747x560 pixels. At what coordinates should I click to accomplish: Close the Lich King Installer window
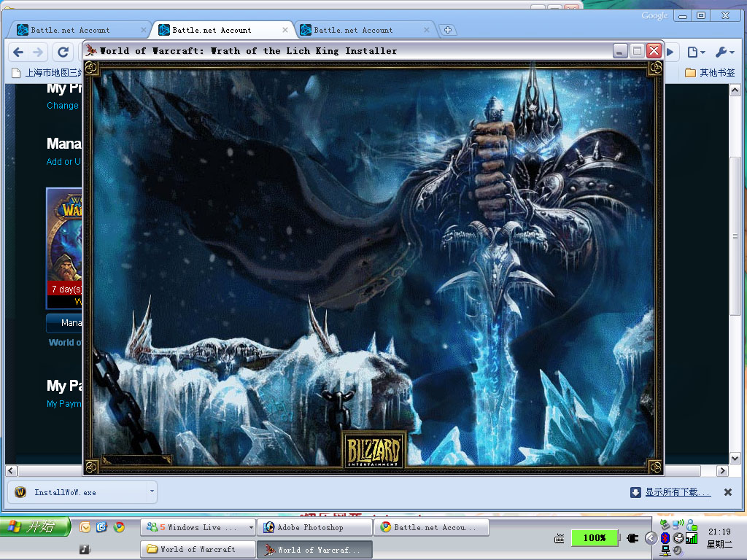coord(654,51)
